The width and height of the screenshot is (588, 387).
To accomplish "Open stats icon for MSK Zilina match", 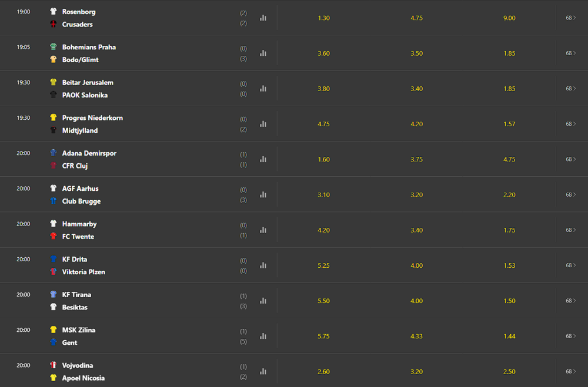I will click(x=263, y=336).
